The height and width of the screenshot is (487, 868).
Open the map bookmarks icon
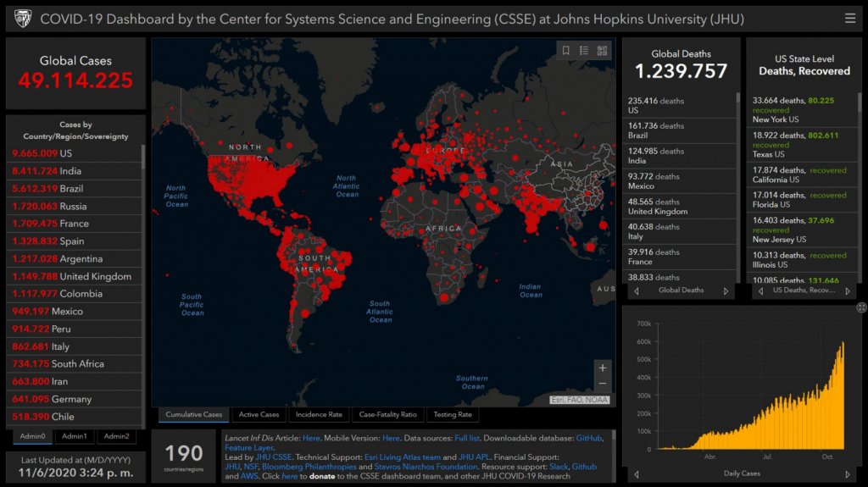coord(565,51)
